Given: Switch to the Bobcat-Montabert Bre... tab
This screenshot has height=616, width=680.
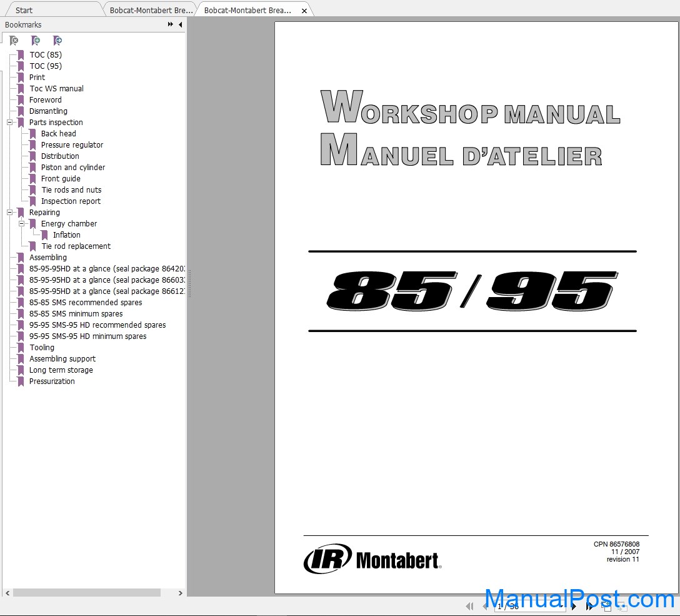Looking at the screenshot, I should (x=151, y=10).
